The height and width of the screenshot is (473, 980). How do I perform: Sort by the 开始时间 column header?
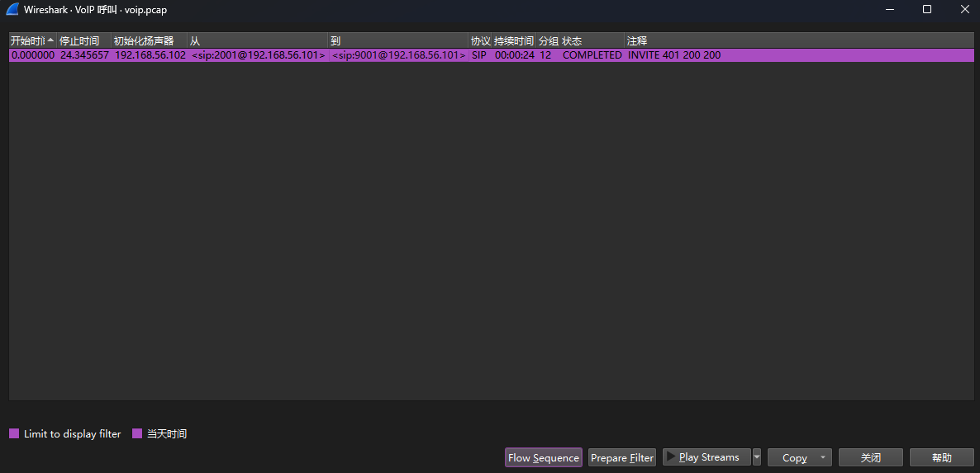click(x=32, y=40)
